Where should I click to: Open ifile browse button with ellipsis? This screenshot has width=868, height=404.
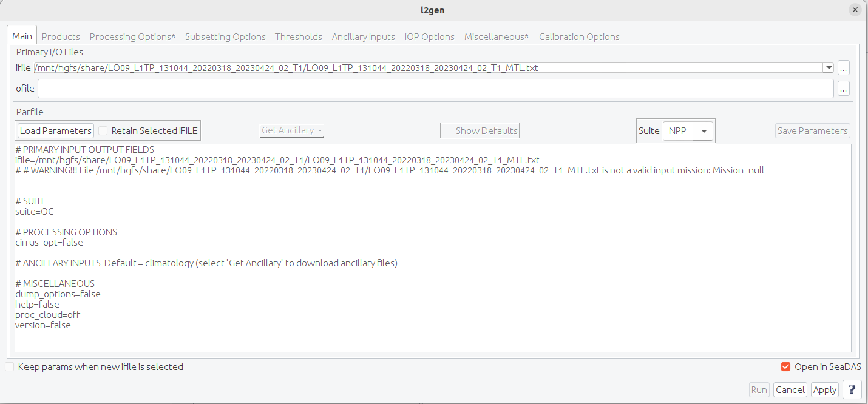[843, 68]
